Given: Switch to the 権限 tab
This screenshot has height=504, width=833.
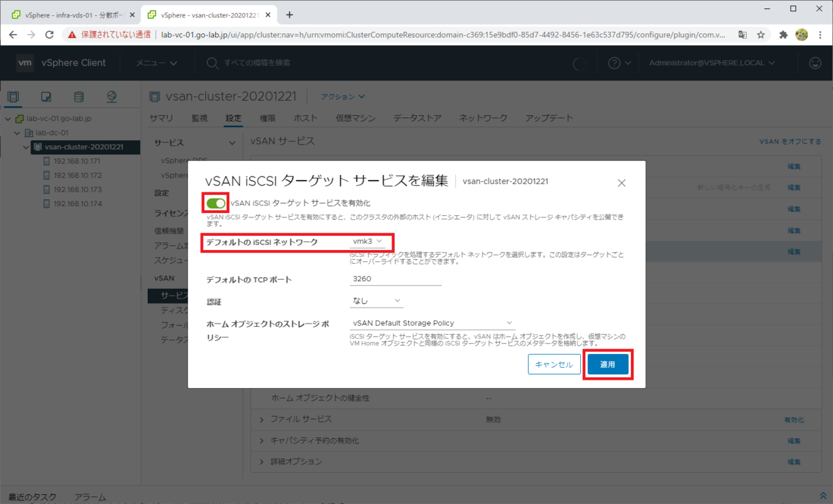Looking at the screenshot, I should (267, 118).
